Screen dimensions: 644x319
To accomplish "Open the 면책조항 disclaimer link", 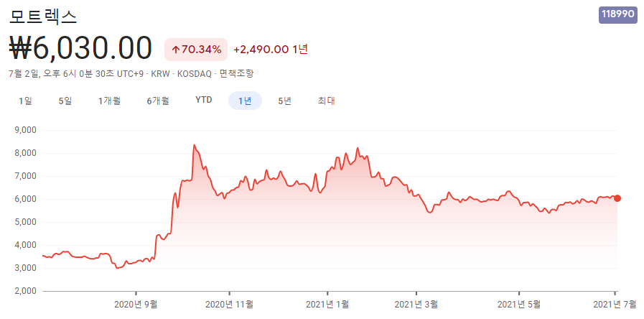I will (237, 74).
